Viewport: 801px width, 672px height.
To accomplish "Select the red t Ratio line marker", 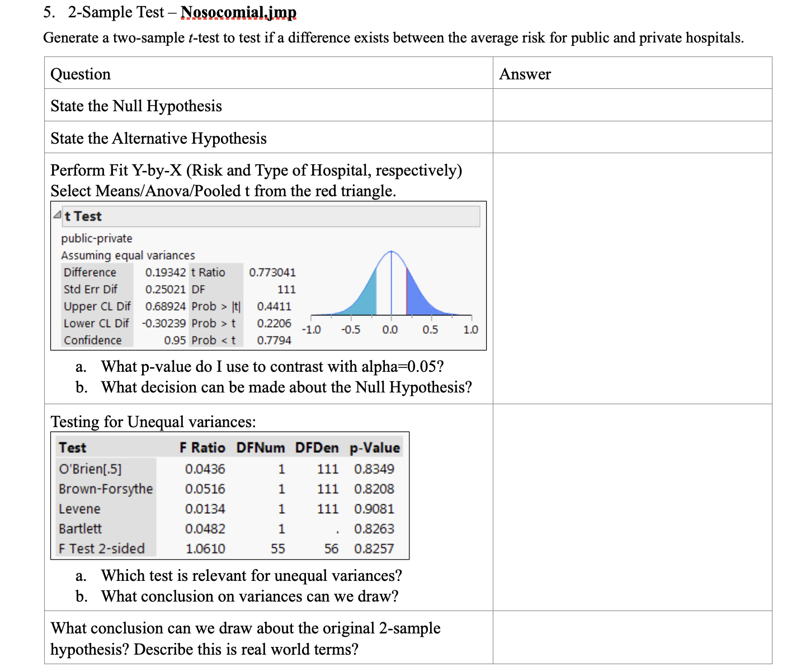I will pyautogui.click(x=406, y=291).
